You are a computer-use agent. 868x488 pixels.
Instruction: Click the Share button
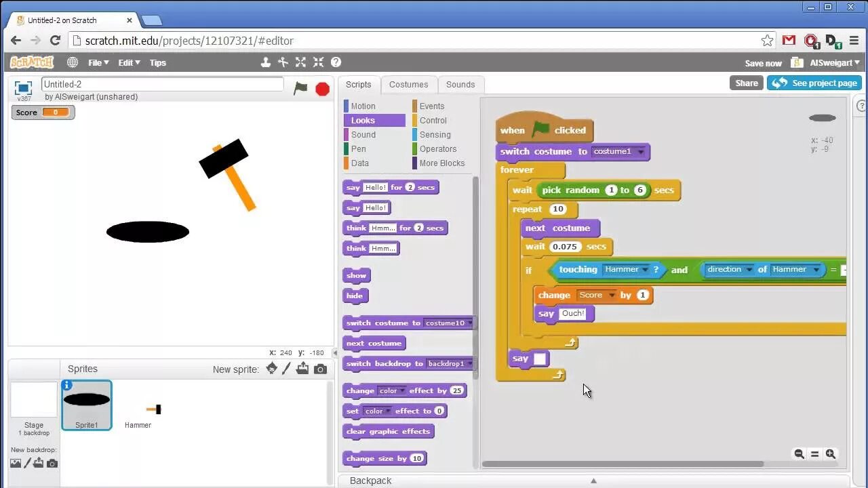(745, 83)
